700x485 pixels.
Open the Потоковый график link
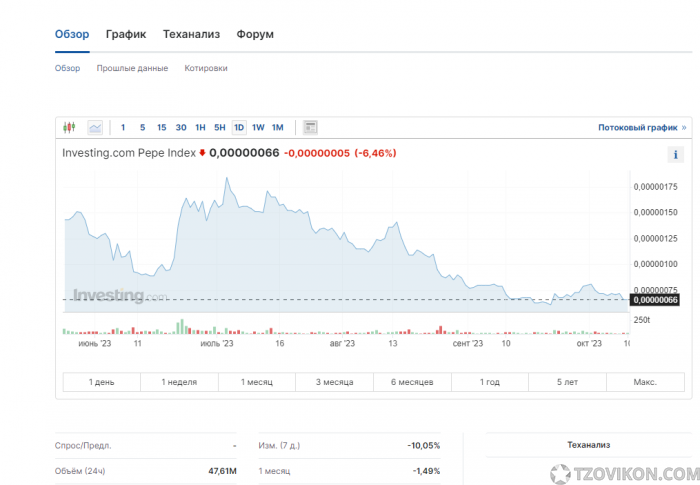642,128
